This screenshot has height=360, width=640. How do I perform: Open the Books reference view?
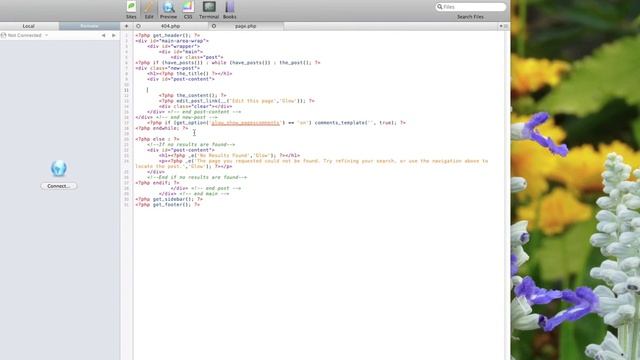229,10
